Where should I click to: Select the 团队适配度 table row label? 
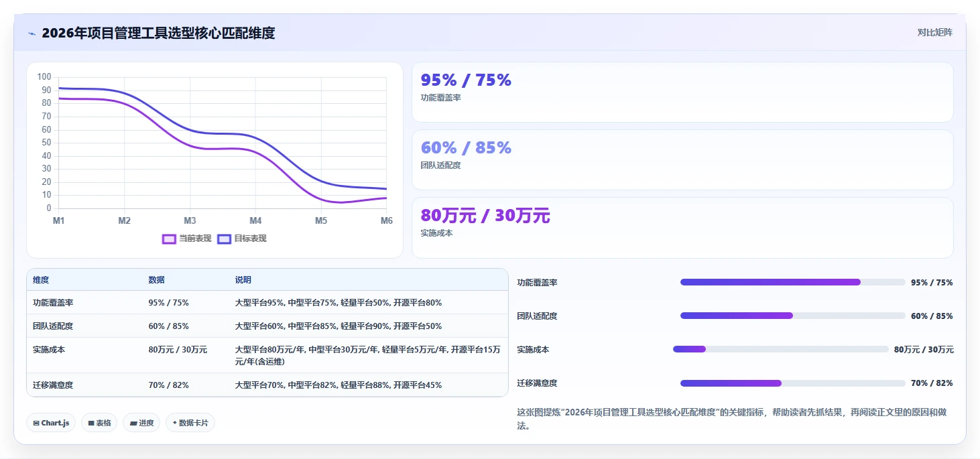(x=53, y=326)
